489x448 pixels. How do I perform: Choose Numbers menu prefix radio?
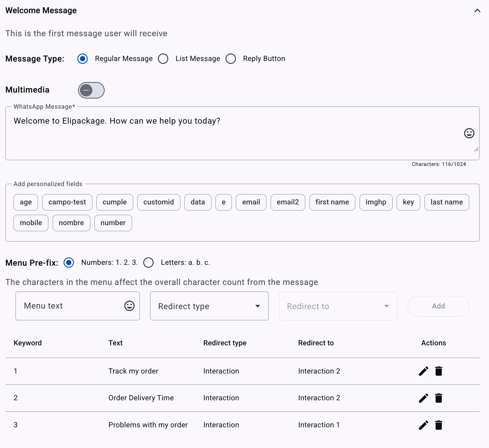coord(69,263)
